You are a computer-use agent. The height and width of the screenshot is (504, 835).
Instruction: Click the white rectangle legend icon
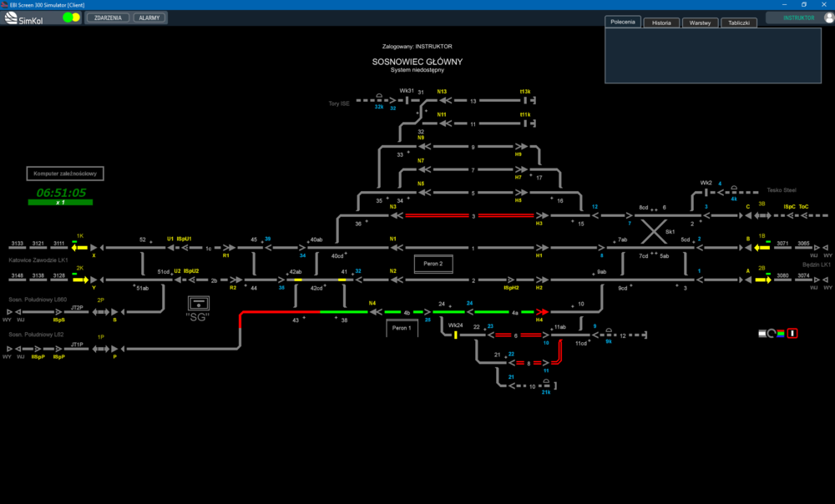762,334
